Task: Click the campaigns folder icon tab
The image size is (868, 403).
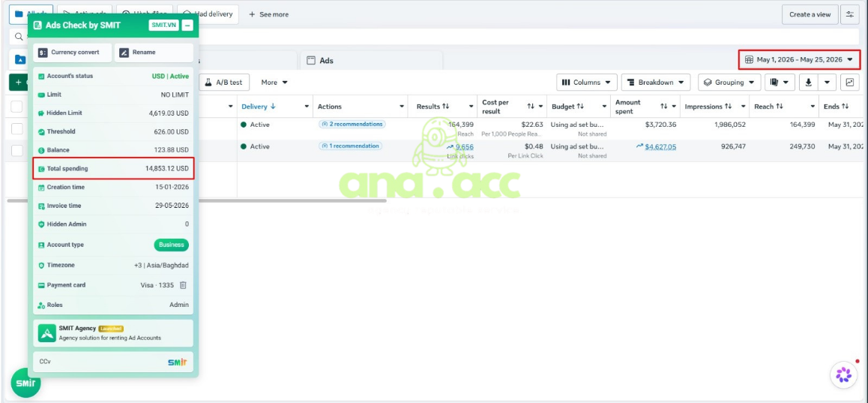Action: coord(20,60)
